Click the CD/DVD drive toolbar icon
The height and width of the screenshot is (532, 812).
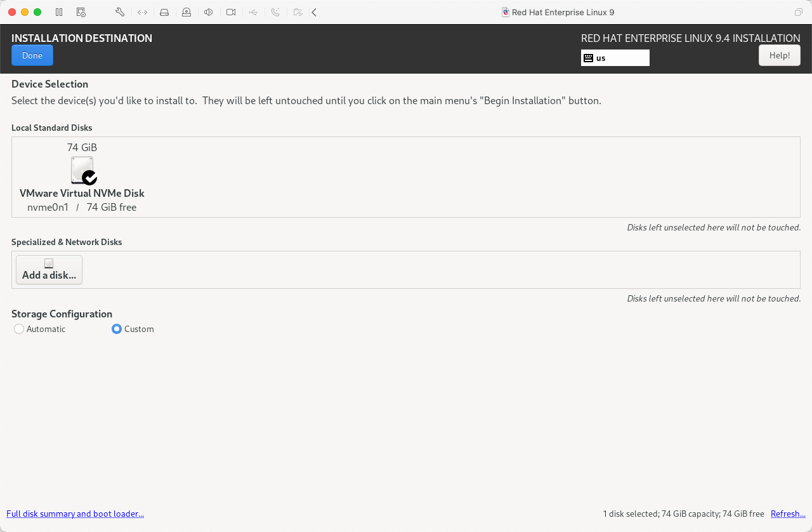[x=187, y=12]
